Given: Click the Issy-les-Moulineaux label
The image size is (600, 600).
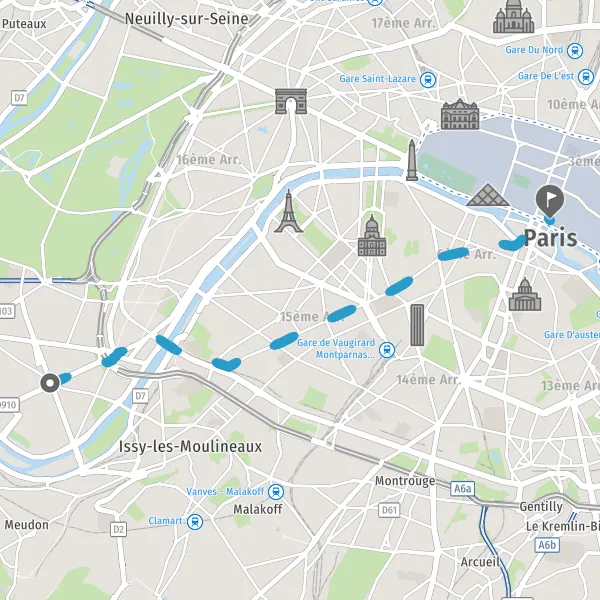Looking at the screenshot, I should coord(191,446).
